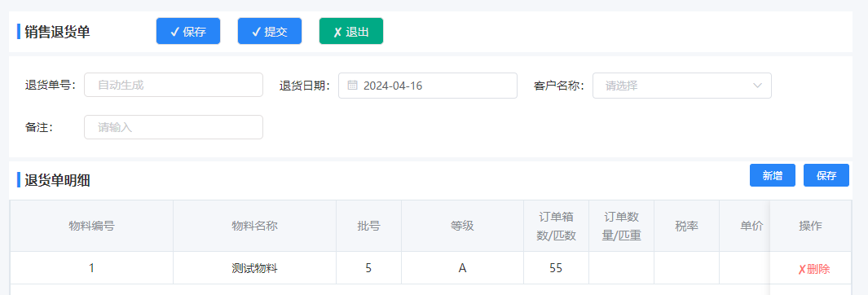Image resolution: width=868 pixels, height=295 pixels.
Task: Click the empty 税率 cell in row 1
Action: pyautogui.click(x=686, y=268)
